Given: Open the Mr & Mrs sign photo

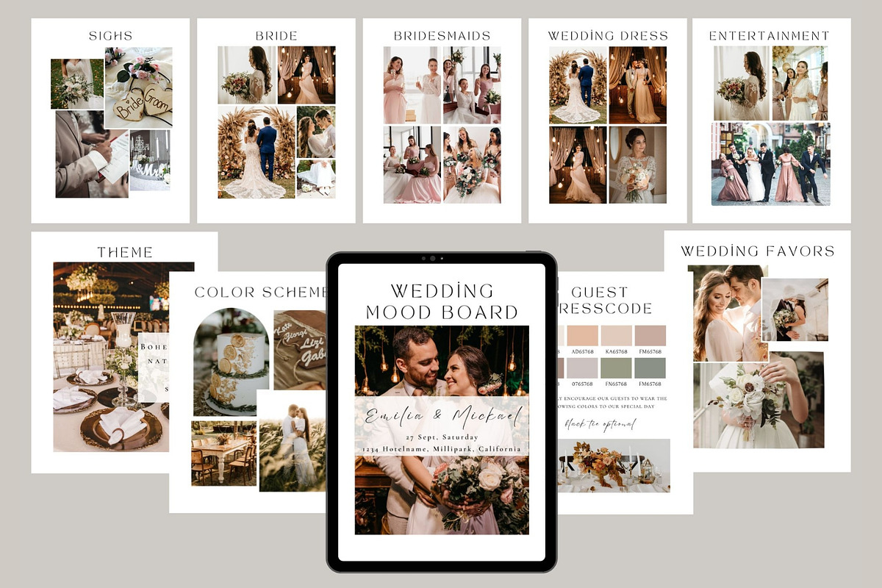Looking at the screenshot, I should tap(150, 160).
